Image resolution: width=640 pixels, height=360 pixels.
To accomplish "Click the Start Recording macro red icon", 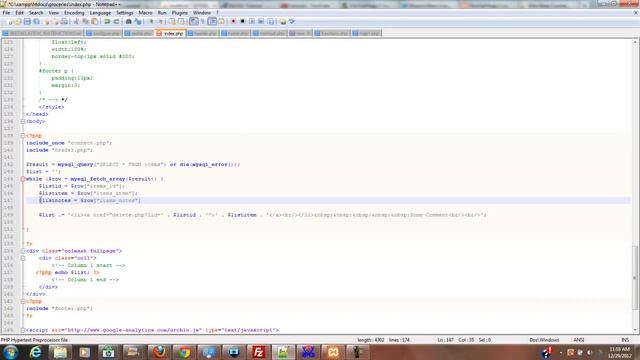I will [233, 21].
